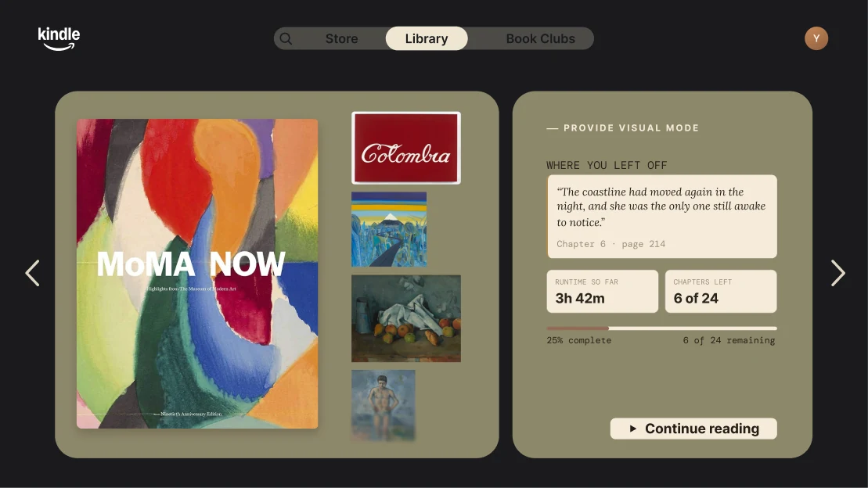This screenshot has height=488, width=868.
Task: Select the still life with fruit thumbnail
Action: (x=405, y=319)
